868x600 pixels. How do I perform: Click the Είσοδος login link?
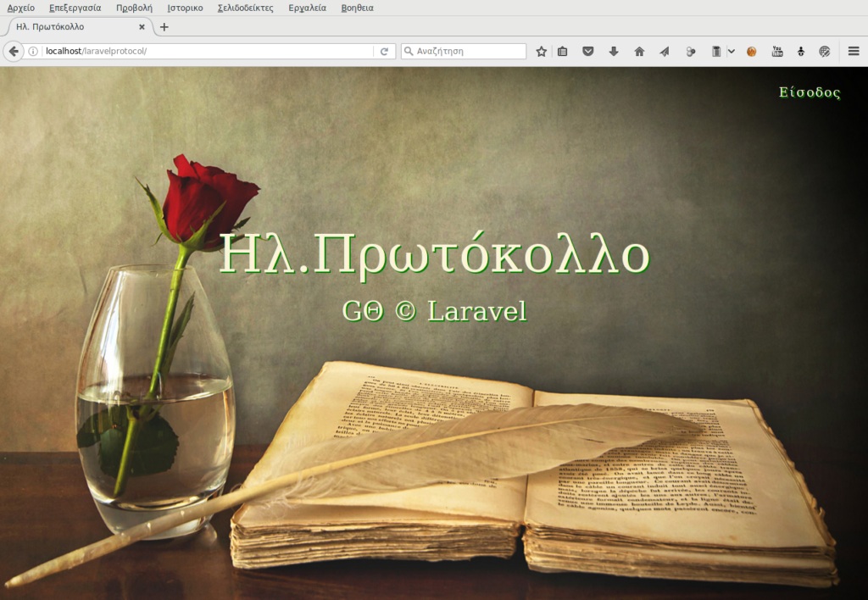810,92
